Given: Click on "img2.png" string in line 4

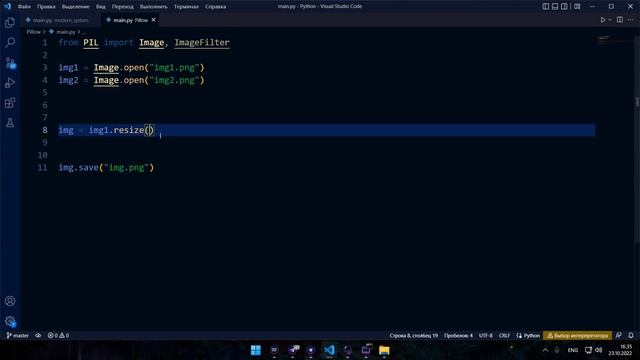Looking at the screenshot, I should pos(174,80).
